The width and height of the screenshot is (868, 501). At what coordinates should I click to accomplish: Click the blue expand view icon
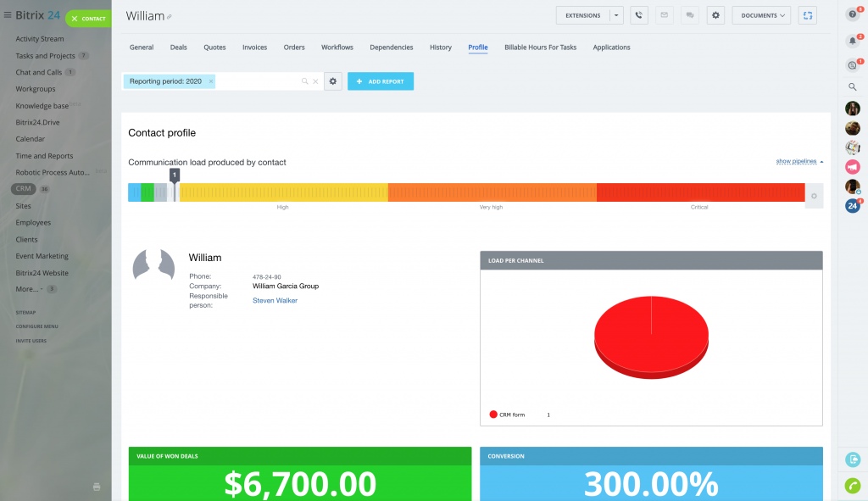pos(807,15)
